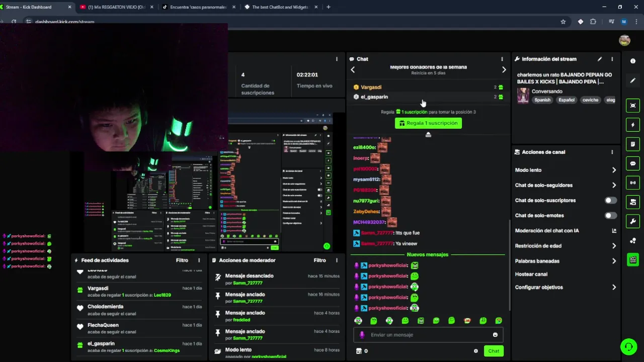Select el_gasparin in the top donors list

[x=374, y=97]
